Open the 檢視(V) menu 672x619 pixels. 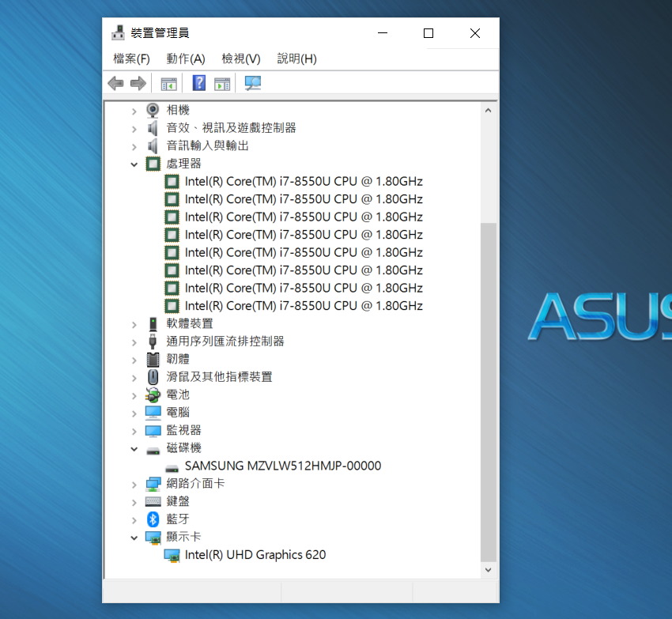[241, 59]
